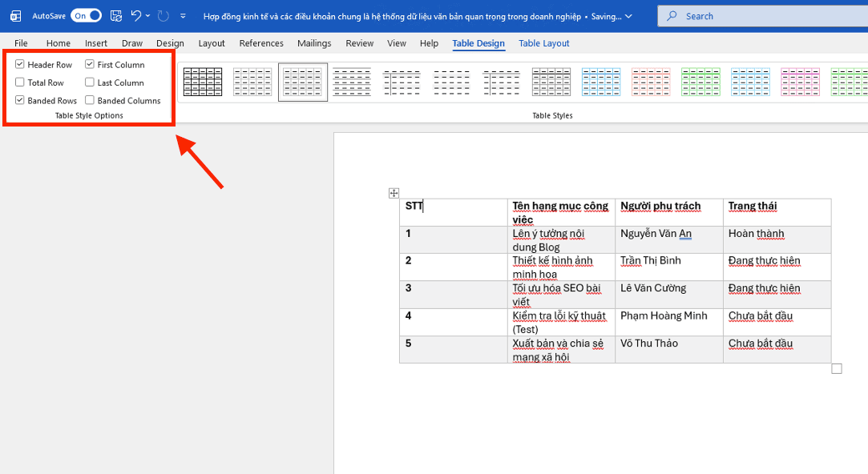Click the Redo icon in title bar
The image size is (868, 474).
pyautogui.click(x=164, y=16)
